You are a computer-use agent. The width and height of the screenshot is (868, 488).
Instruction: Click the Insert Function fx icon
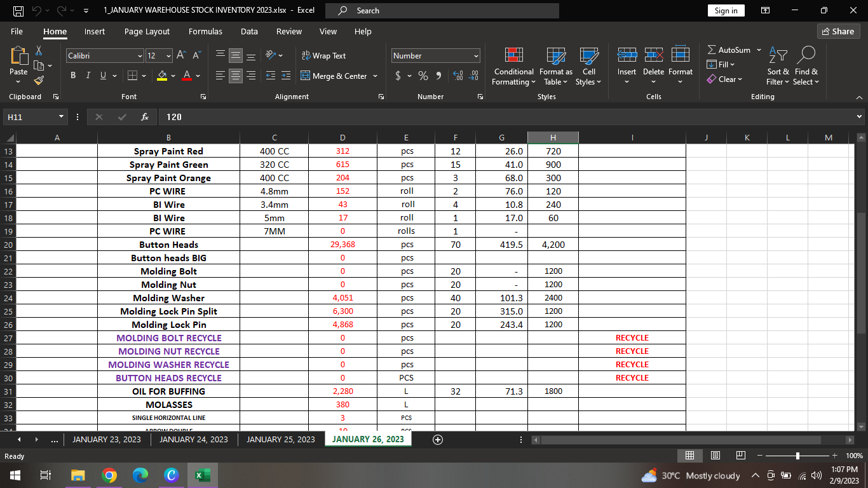tap(145, 117)
